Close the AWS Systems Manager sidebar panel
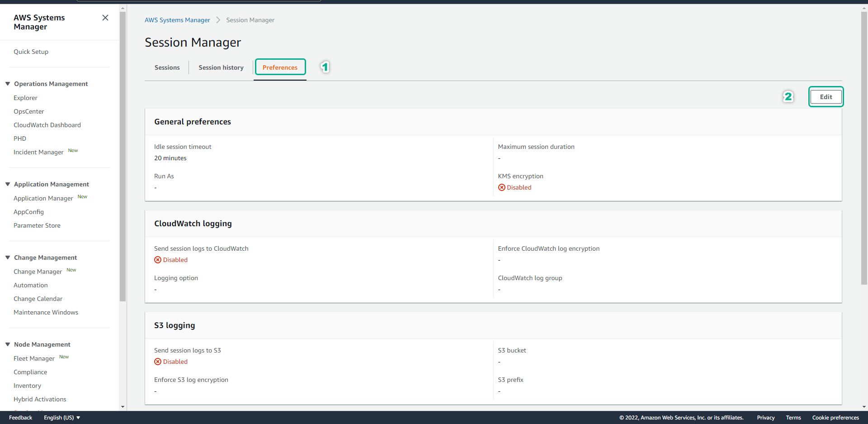 pyautogui.click(x=105, y=18)
